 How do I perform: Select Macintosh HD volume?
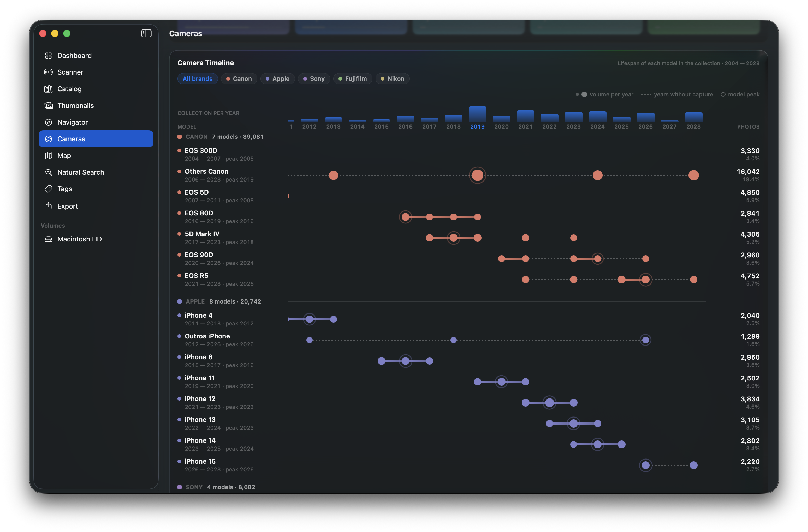(96, 239)
